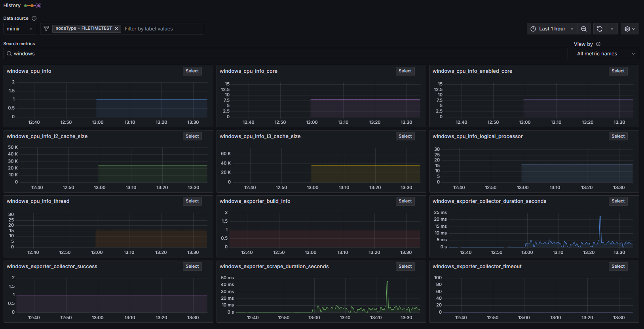
Task: Click the windows_exporter_collector_success panel title
Action: (52, 267)
